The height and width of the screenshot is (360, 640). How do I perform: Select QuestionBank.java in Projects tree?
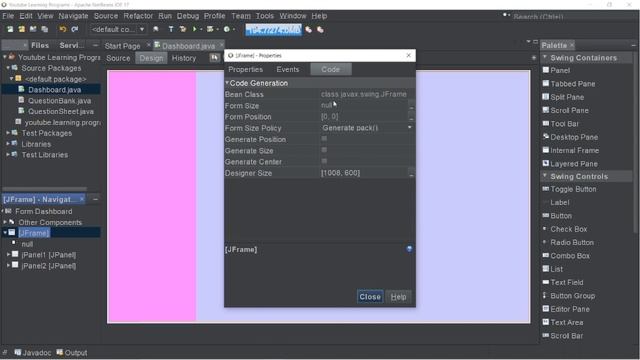(59, 100)
